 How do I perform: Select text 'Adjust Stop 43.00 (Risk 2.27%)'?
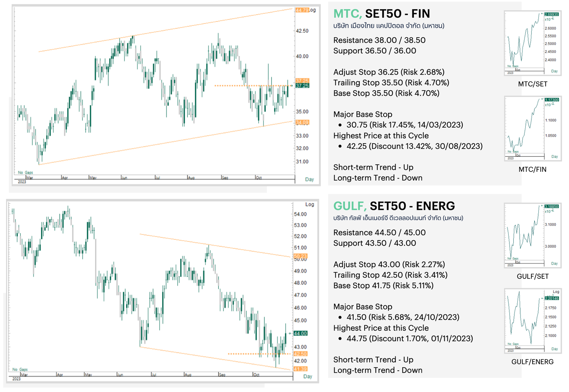(389, 264)
